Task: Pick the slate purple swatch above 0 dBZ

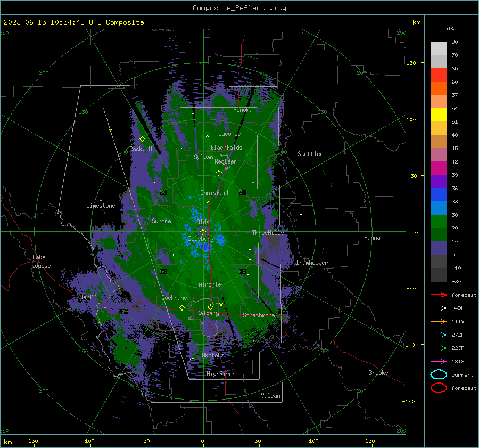Action: [439, 248]
